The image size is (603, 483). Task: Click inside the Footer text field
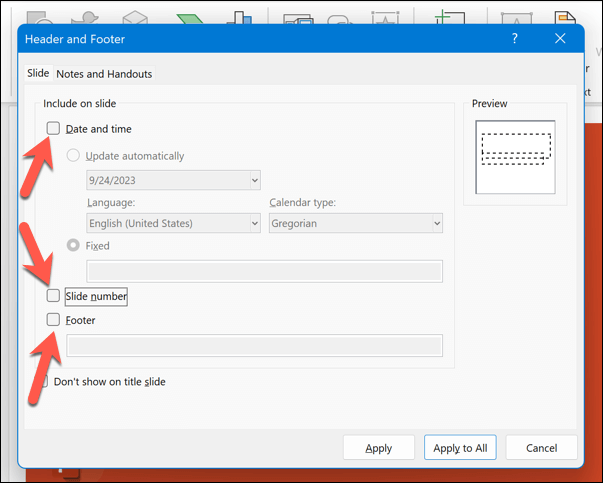coord(254,346)
